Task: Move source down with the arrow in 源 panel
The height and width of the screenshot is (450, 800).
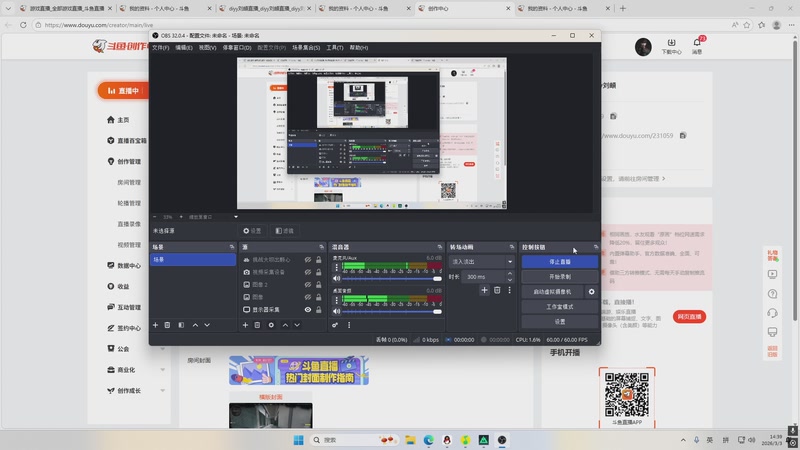Action: (x=297, y=325)
